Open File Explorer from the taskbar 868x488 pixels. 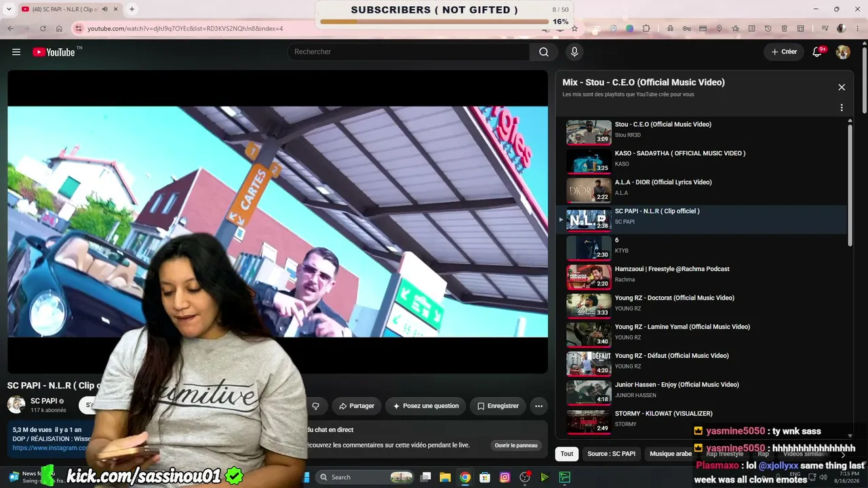point(446,477)
